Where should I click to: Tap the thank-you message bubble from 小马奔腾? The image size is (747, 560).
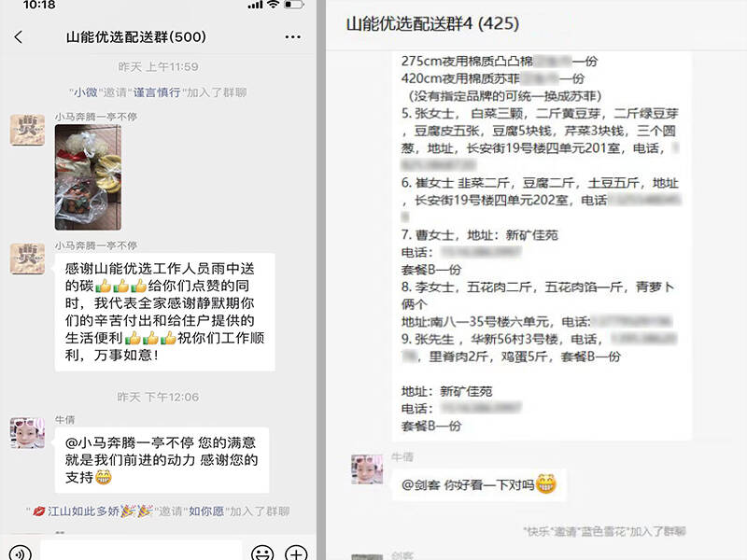[x=165, y=312]
